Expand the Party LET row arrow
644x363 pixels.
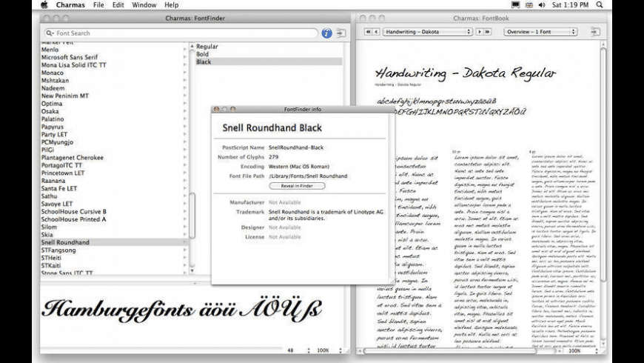(x=185, y=134)
